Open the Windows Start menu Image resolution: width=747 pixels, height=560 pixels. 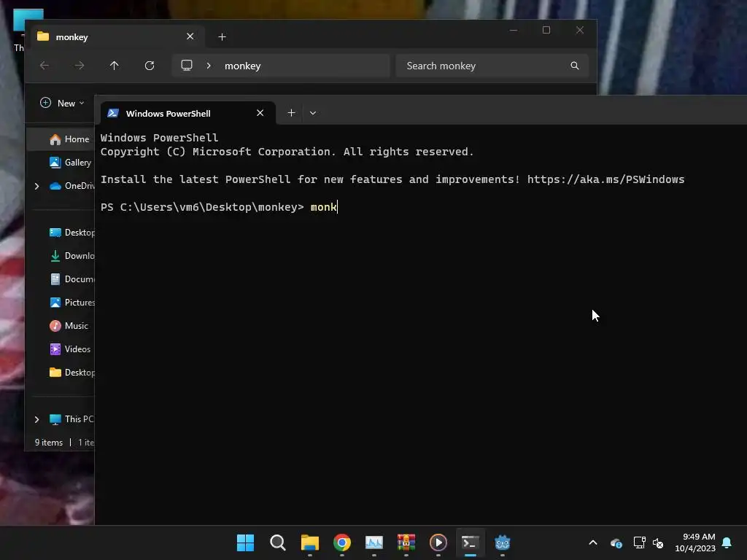pyautogui.click(x=245, y=542)
